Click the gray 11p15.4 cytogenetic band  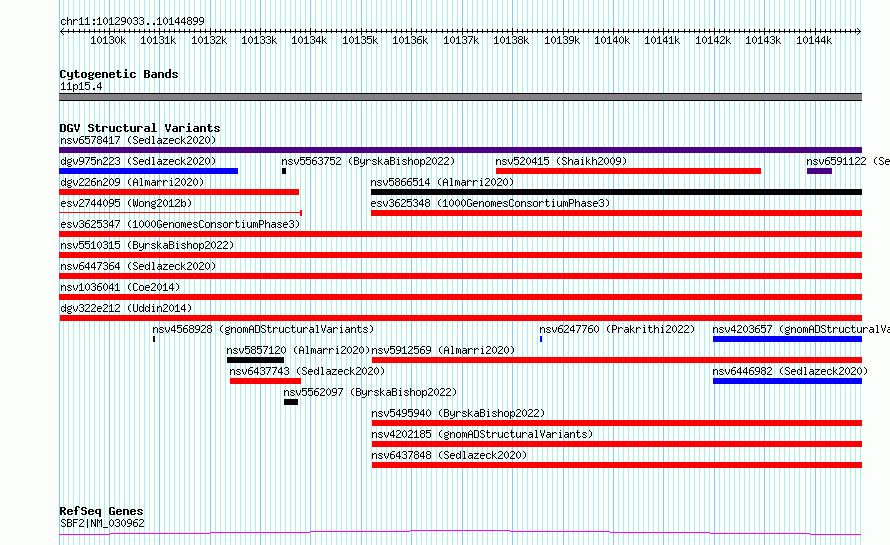coord(460,97)
